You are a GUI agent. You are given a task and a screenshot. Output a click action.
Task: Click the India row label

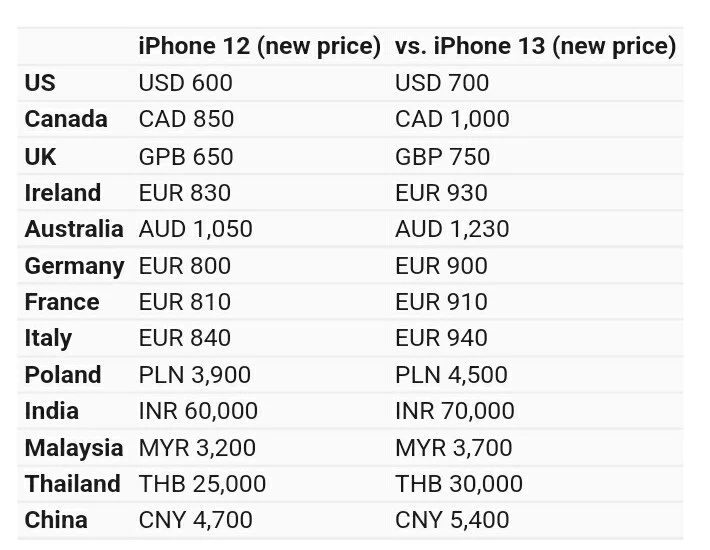tap(52, 411)
